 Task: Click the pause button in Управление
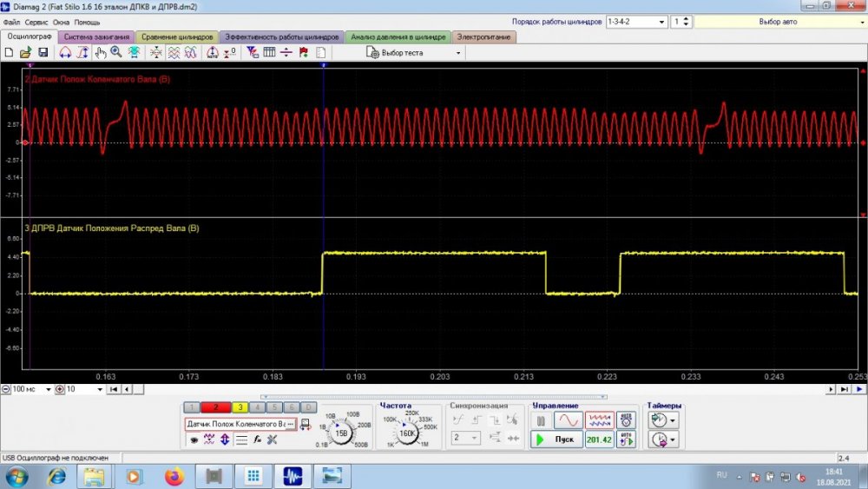coord(541,420)
